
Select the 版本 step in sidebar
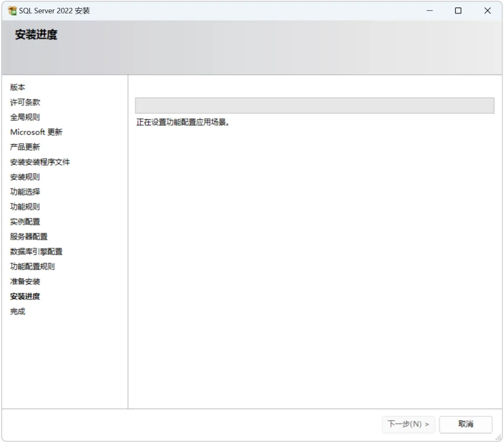pos(17,87)
